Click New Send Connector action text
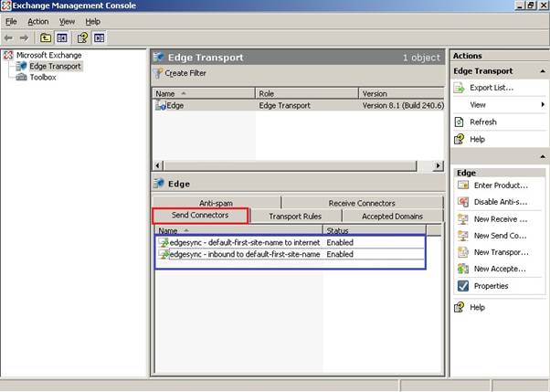The height and width of the screenshot is (392, 550). tap(500, 236)
